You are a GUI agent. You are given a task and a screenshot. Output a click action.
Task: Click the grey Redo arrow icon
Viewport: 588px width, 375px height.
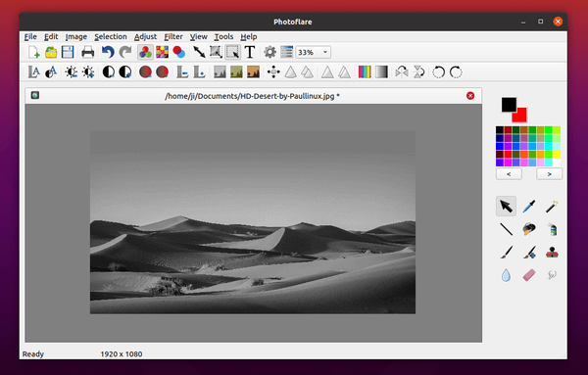[125, 52]
